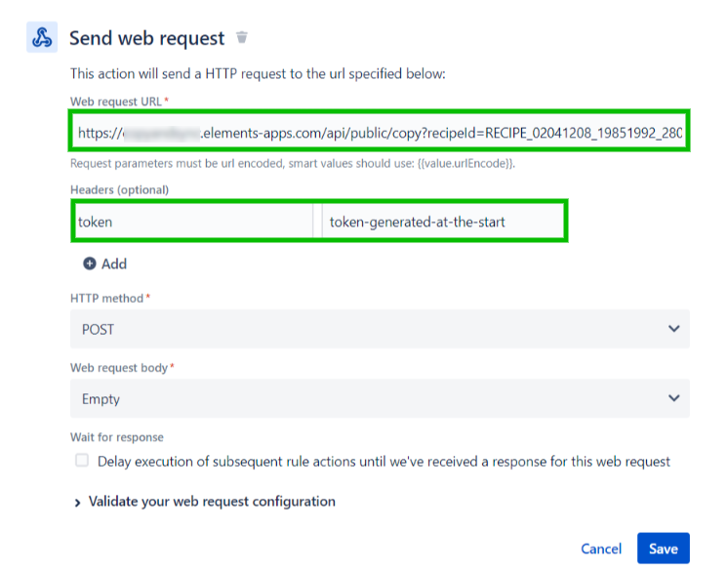Click the plus icon beside Add
Screen dimensions: 728x572
point(90,264)
